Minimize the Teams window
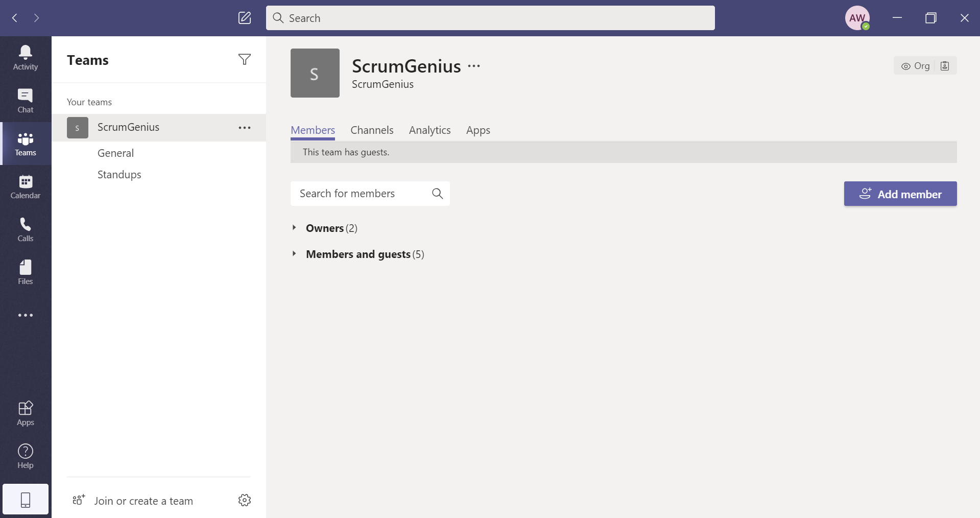The height and width of the screenshot is (518, 980). pyautogui.click(x=897, y=18)
